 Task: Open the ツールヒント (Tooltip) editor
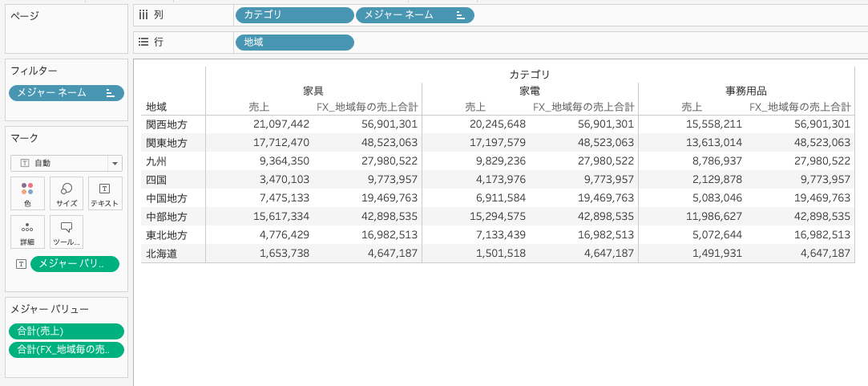tap(67, 232)
